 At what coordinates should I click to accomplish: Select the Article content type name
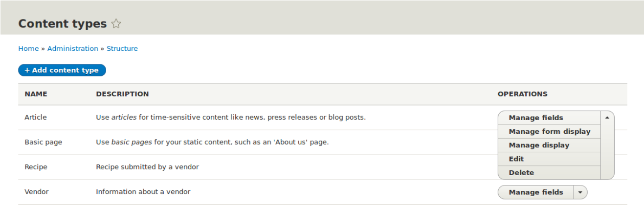click(36, 117)
